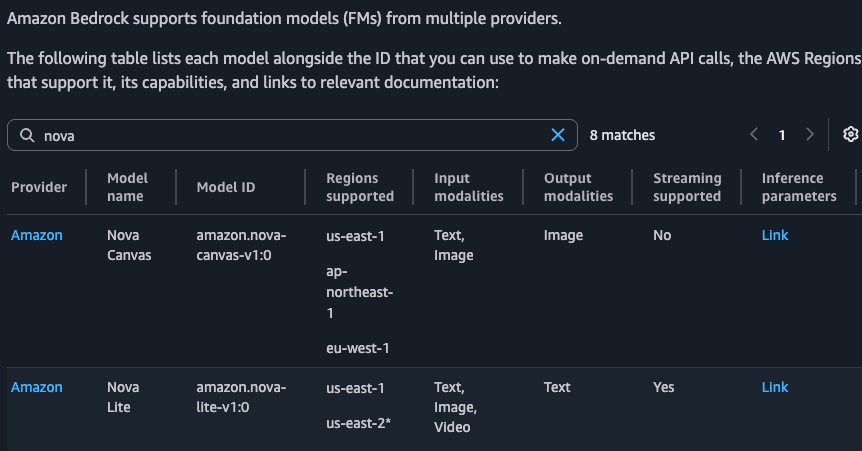Screen dimensions: 862x451
Task: Open Amazon provider link for Nova Canvas
Action: pyautogui.click(x=37, y=235)
